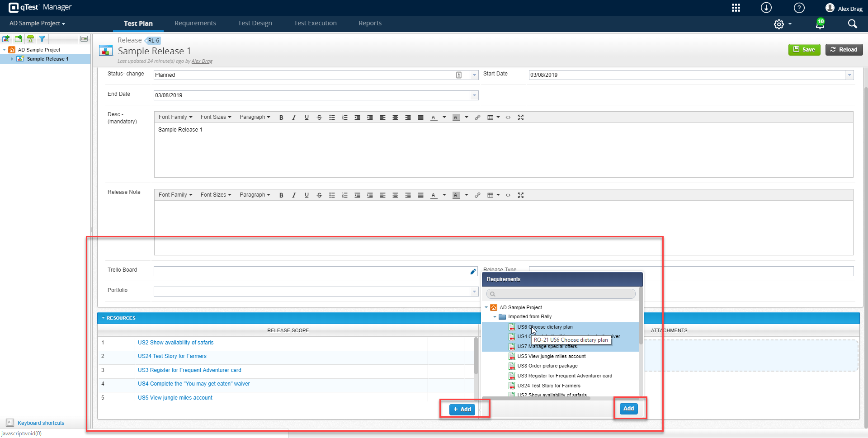Open the help question mark icon
868x438 pixels.
(x=799, y=8)
